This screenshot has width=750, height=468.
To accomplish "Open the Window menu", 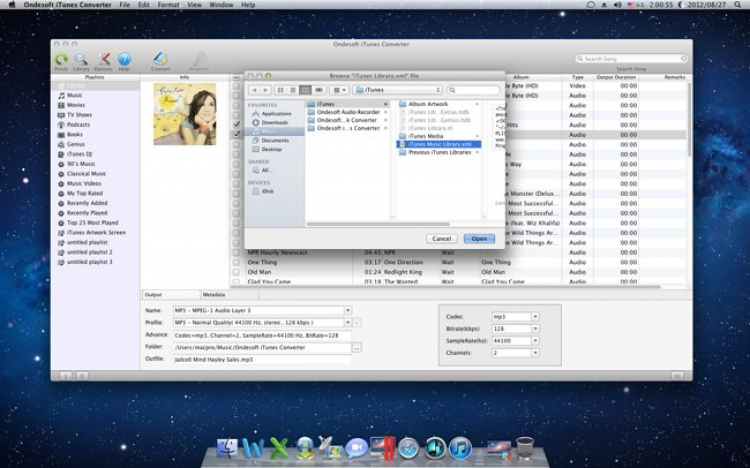I will coord(221,5).
